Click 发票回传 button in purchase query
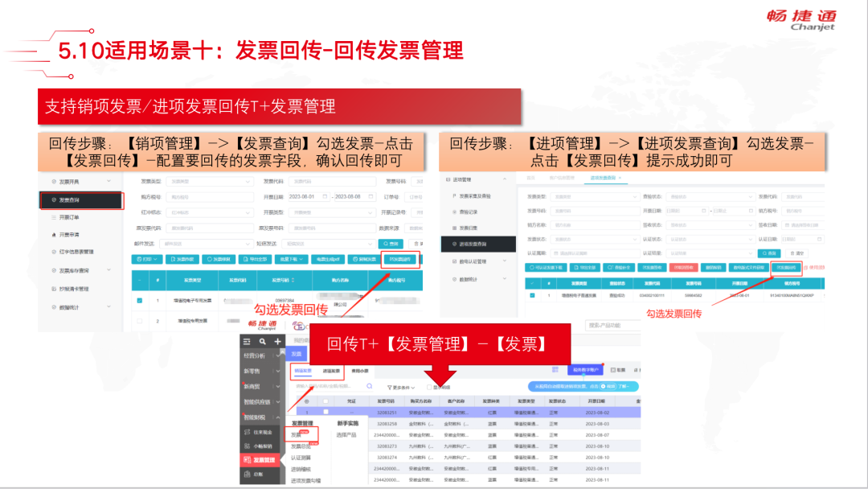868x489 pixels. (x=786, y=268)
